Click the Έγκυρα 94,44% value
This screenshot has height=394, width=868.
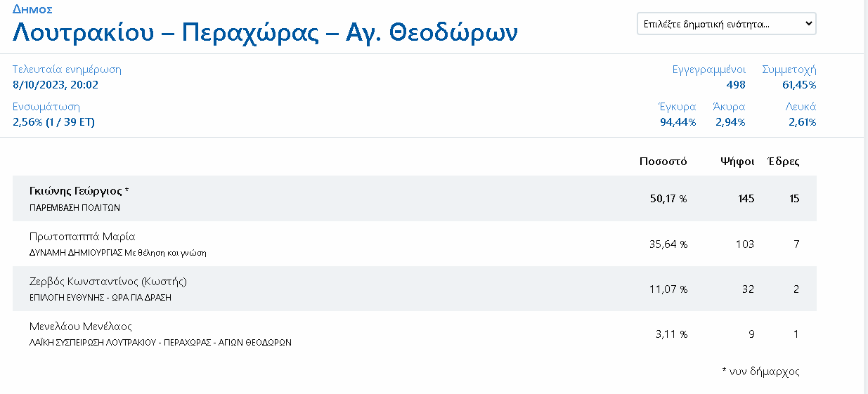tap(678, 122)
